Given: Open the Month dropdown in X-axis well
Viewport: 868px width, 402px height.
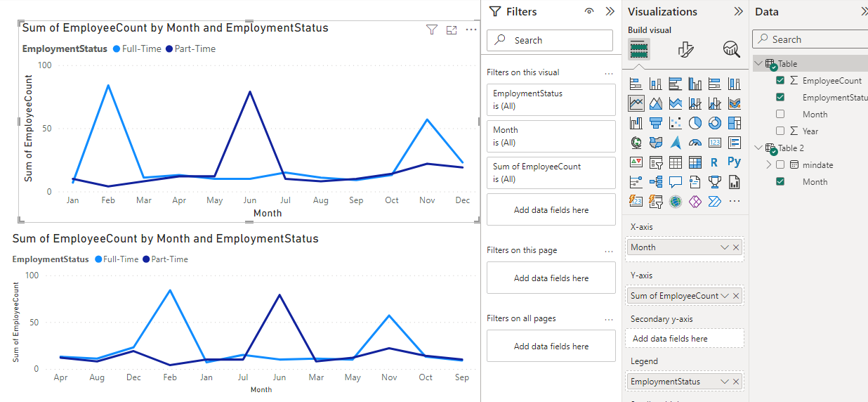Looking at the screenshot, I should pyautogui.click(x=725, y=247).
